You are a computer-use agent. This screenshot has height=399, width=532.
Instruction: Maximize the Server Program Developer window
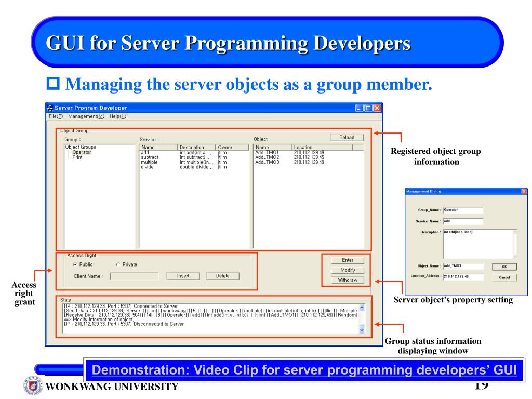coord(368,108)
